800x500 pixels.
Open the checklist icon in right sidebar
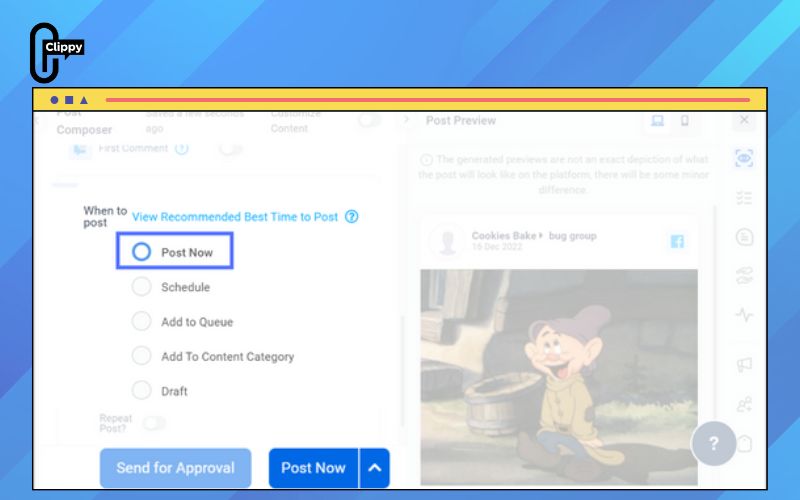(744, 197)
